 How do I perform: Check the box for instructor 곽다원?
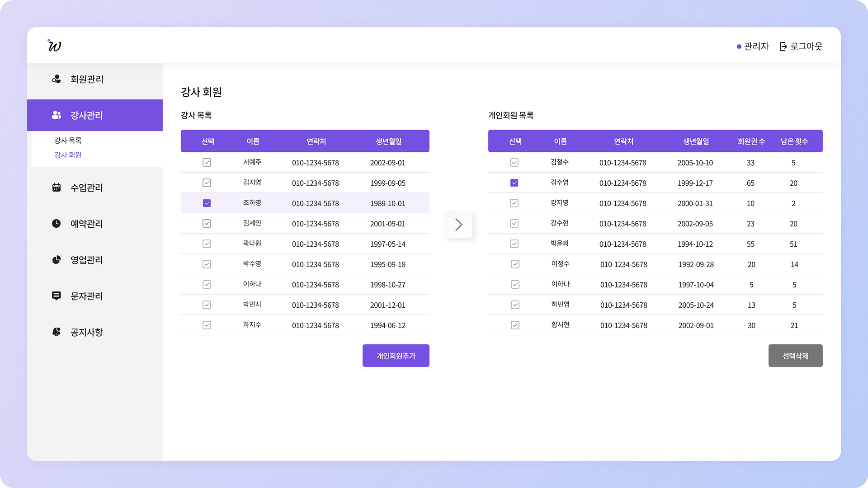[x=207, y=244]
